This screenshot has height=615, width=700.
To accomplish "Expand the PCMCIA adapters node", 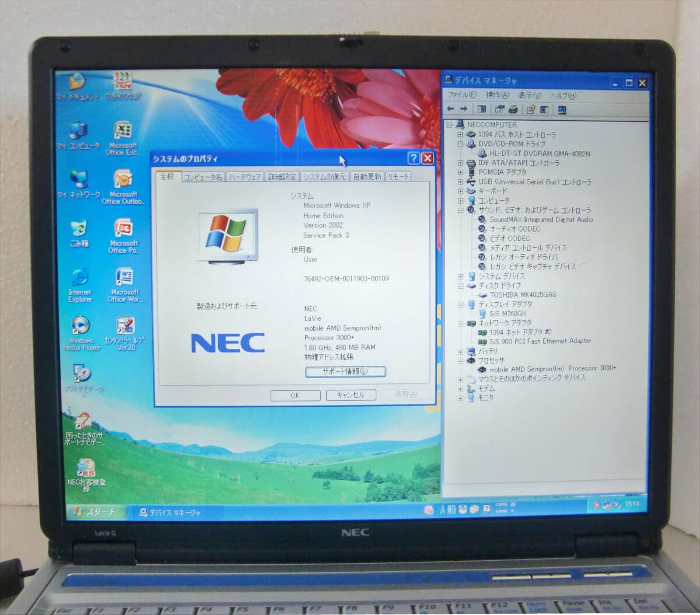I will (x=460, y=172).
